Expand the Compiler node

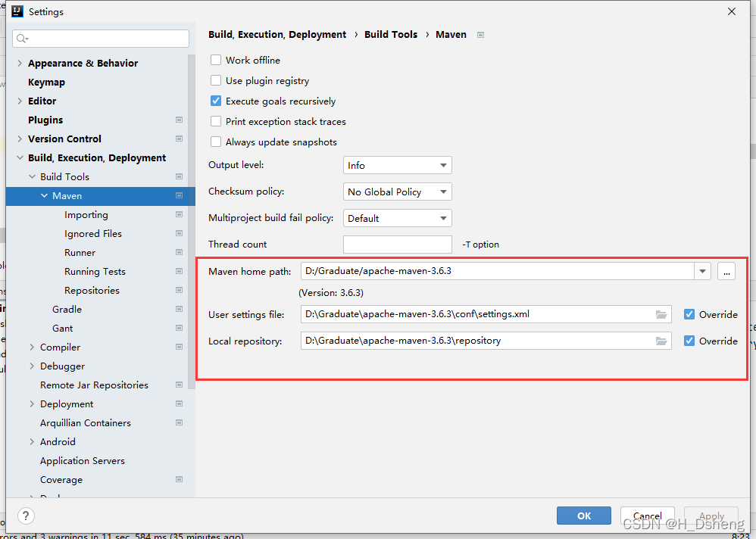[x=32, y=347]
